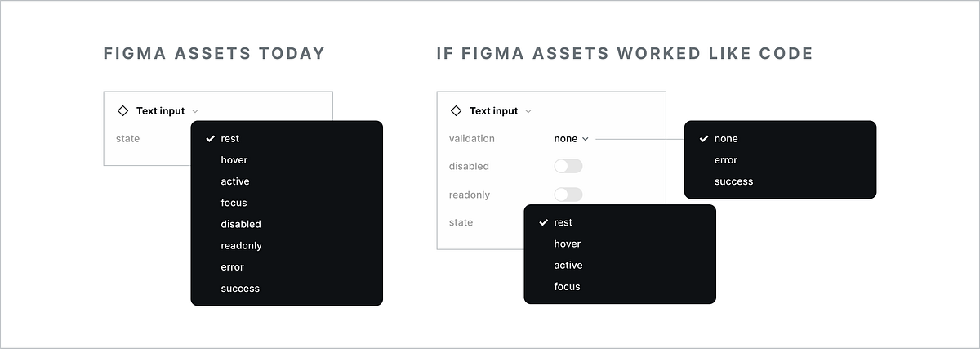Click the checkmark beside none option
The width and height of the screenshot is (980, 349).
point(704,139)
